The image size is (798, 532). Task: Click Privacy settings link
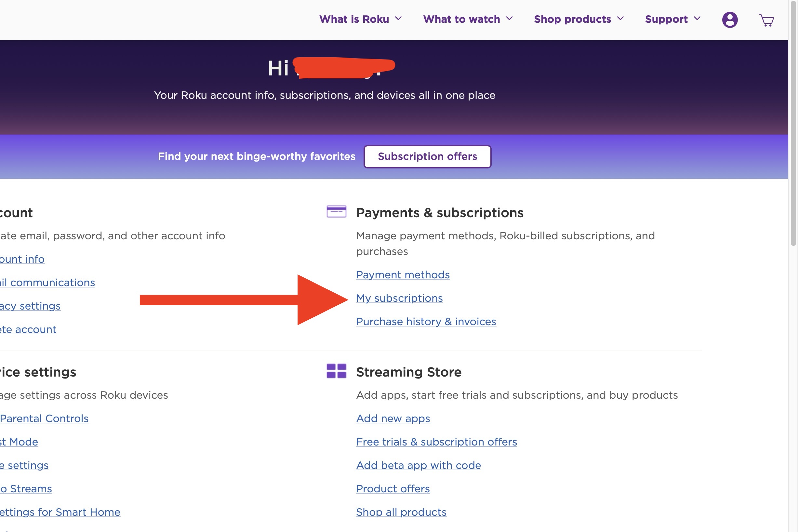click(30, 305)
